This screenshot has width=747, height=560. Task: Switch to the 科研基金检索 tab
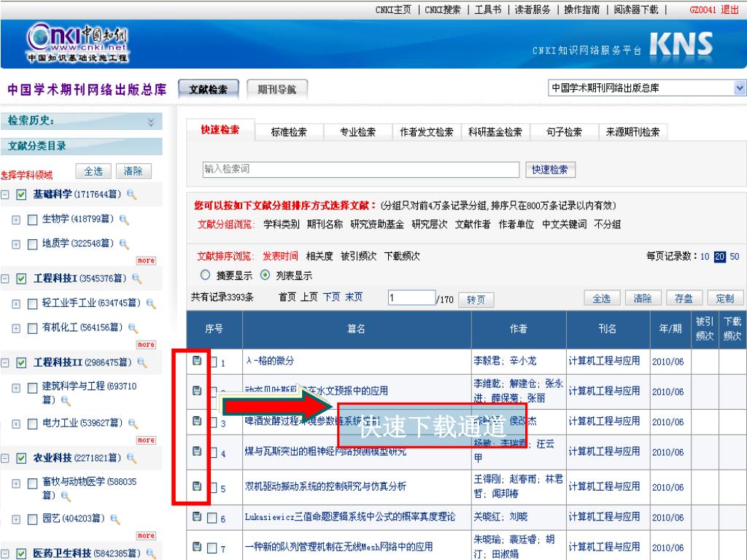495,132
